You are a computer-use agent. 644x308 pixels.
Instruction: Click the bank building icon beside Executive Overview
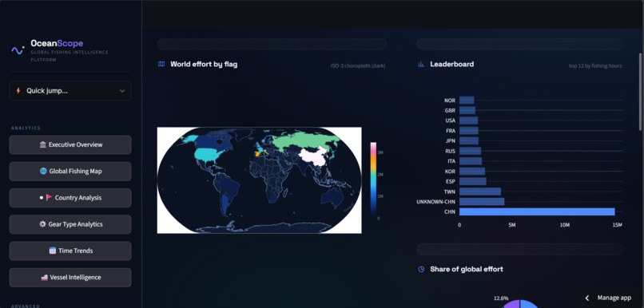pyautogui.click(x=42, y=144)
